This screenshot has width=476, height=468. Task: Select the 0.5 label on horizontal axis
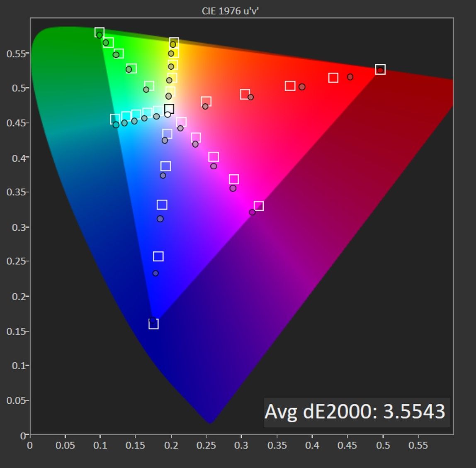383,446
